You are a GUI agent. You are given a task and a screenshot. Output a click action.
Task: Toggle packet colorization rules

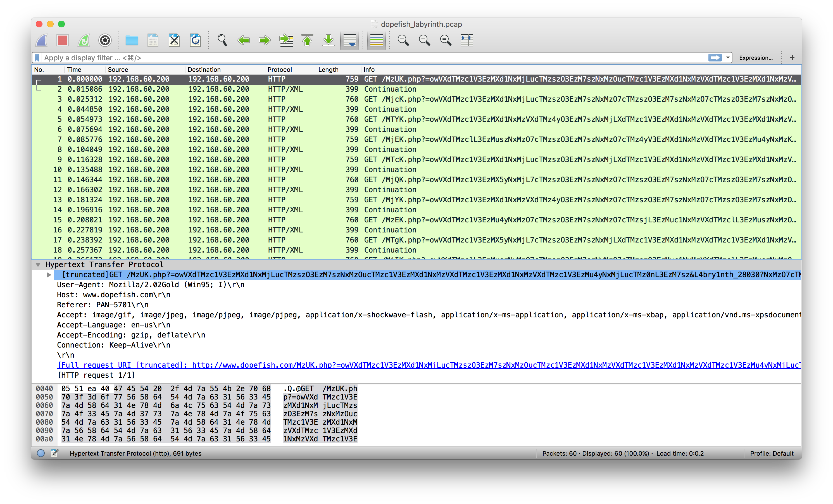376,41
